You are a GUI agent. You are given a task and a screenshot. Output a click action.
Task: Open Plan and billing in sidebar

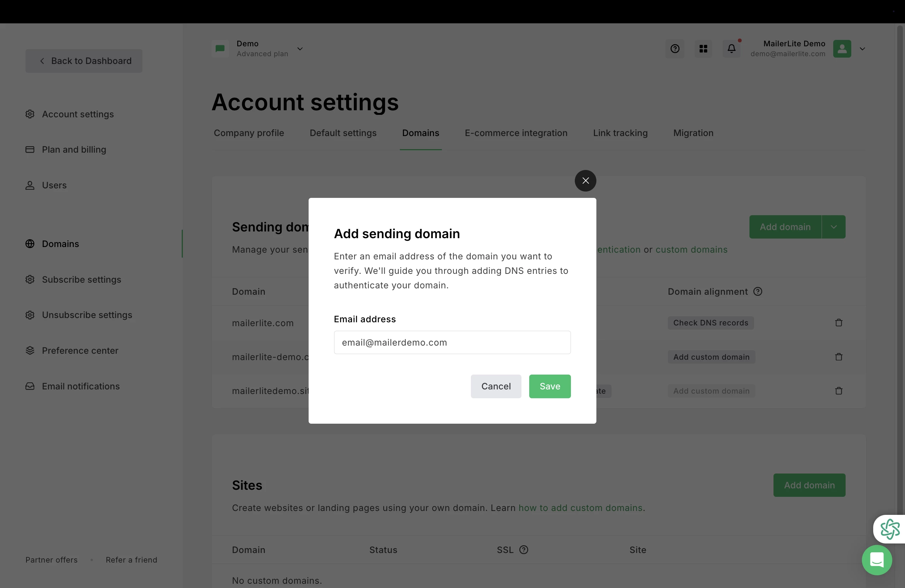pyautogui.click(x=74, y=149)
